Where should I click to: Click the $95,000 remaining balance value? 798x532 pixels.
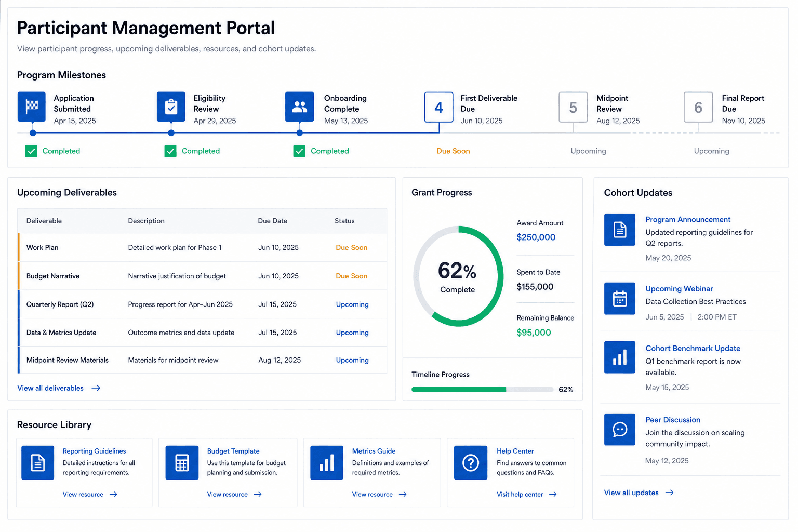click(534, 332)
